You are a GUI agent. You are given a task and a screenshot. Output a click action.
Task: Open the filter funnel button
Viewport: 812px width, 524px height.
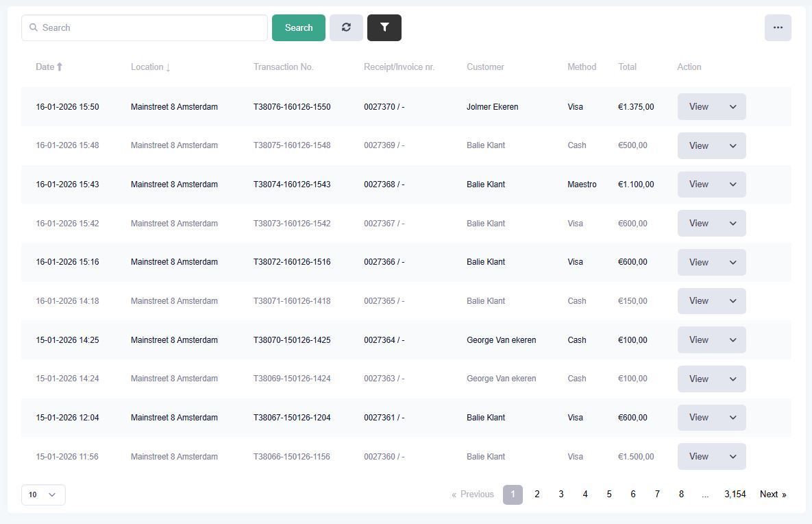(x=384, y=27)
